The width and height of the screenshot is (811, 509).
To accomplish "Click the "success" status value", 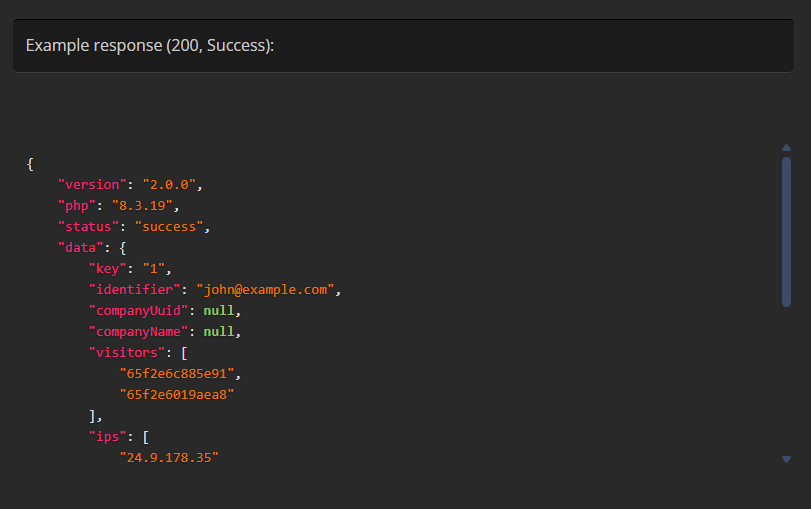I will click(170, 227).
